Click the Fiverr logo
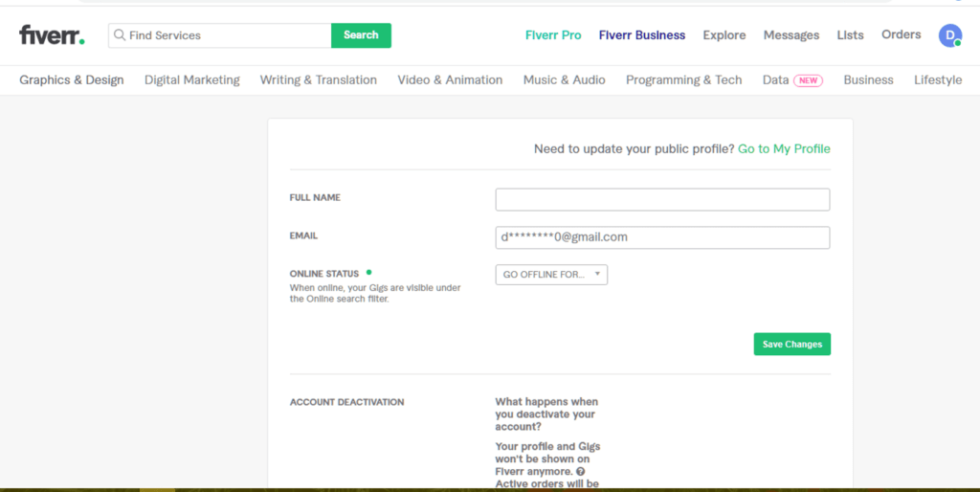 click(x=52, y=35)
